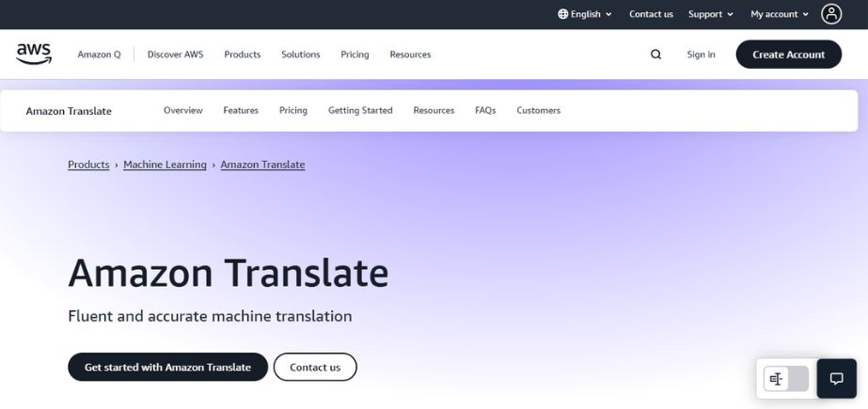
Task: Switch to the Pricing tab under Amazon Translate
Action: point(292,110)
